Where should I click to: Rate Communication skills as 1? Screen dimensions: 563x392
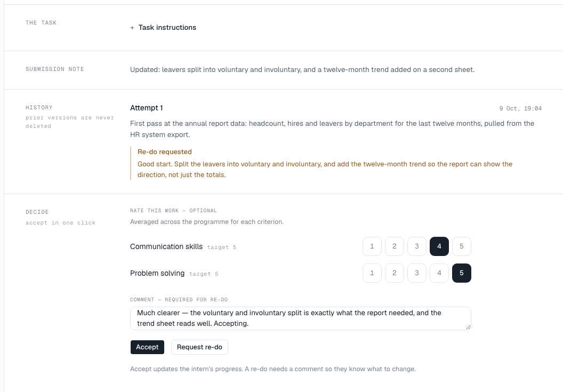[x=372, y=246]
